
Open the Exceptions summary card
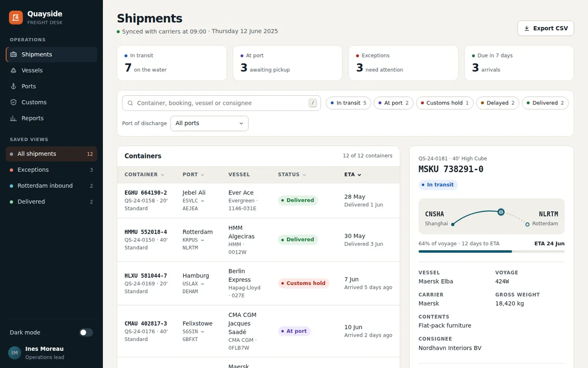pyautogui.click(x=403, y=63)
